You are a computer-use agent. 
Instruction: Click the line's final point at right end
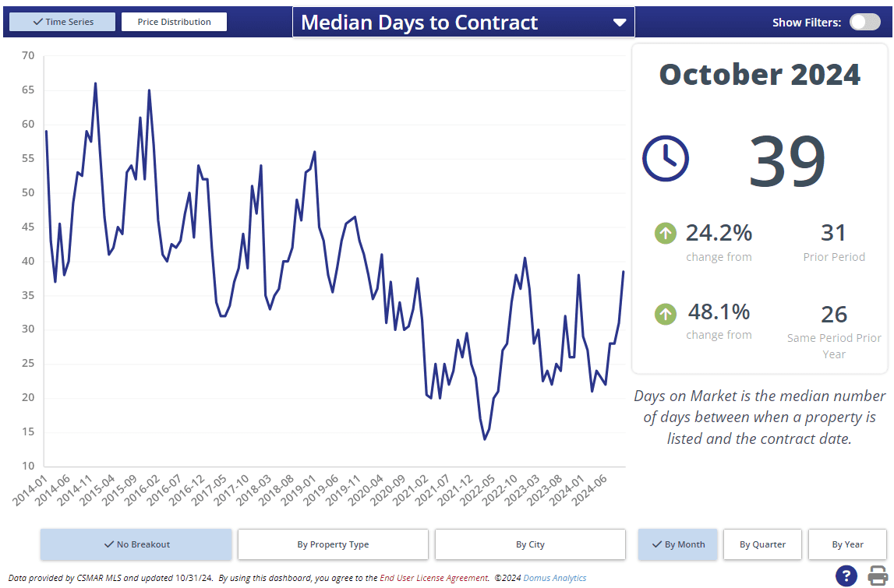pyautogui.click(x=623, y=272)
